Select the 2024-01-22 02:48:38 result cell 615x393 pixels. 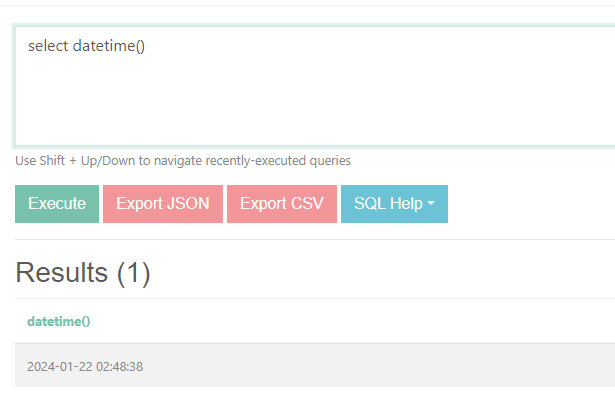[85, 367]
